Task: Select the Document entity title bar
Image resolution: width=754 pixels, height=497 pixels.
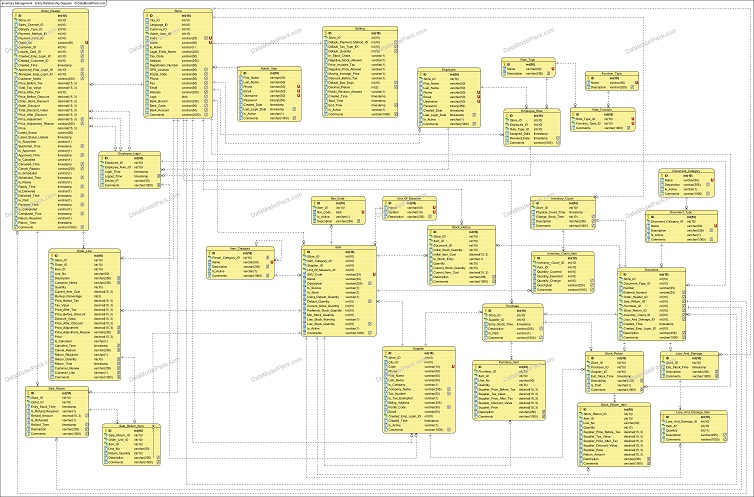Action: [652, 270]
